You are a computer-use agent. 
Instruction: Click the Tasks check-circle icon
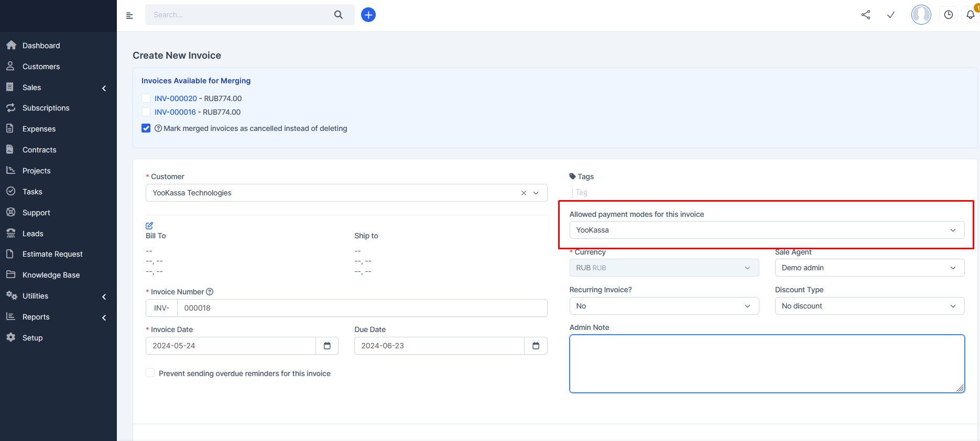click(10, 191)
